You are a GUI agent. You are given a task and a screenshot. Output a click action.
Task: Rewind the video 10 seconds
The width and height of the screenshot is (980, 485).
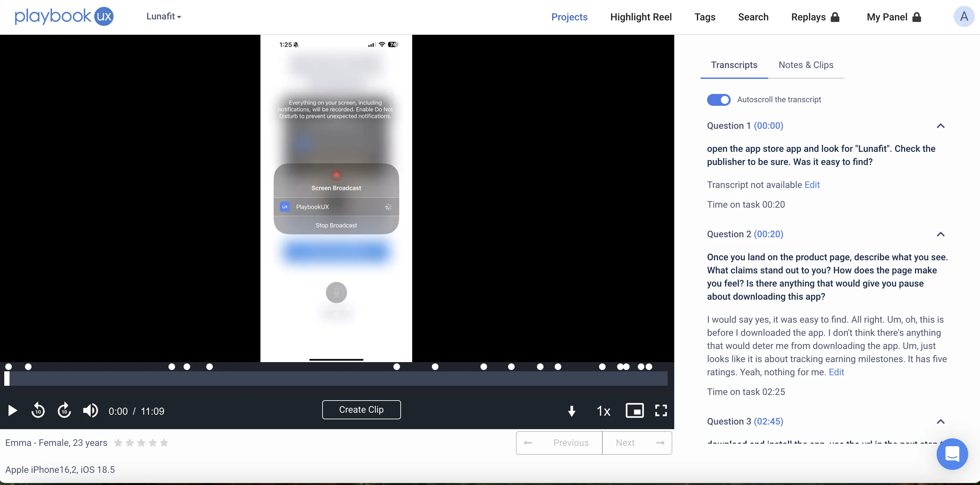(x=38, y=411)
